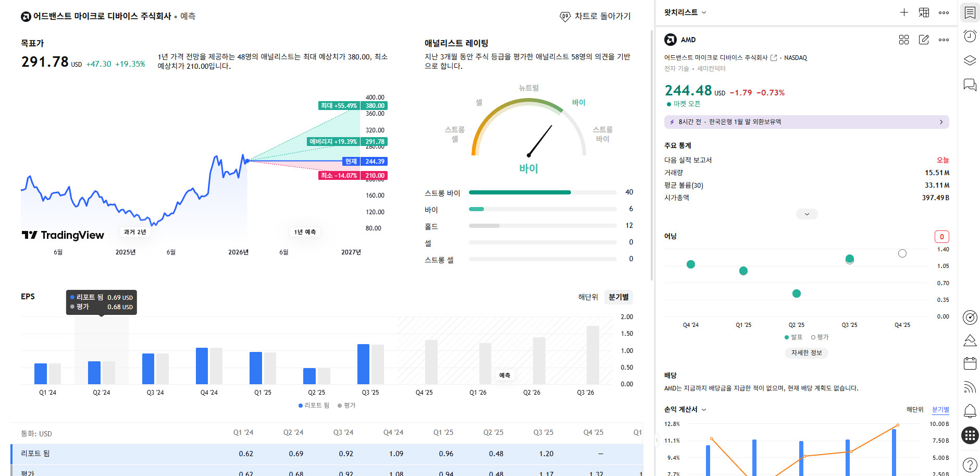Click the Q3 '25 reported EPS blue bar
Viewport: 980px width, 476px height.
pyautogui.click(x=363, y=364)
